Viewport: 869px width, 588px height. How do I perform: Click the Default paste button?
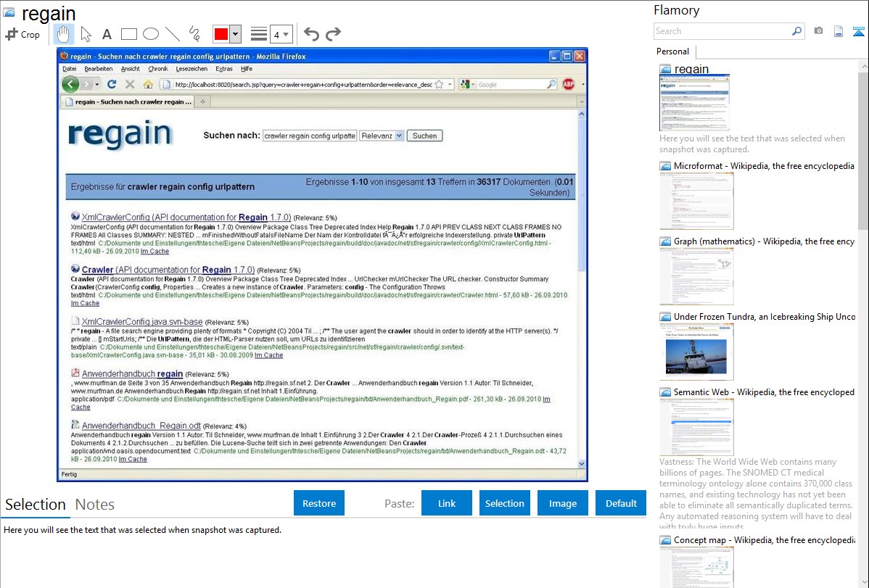point(621,503)
